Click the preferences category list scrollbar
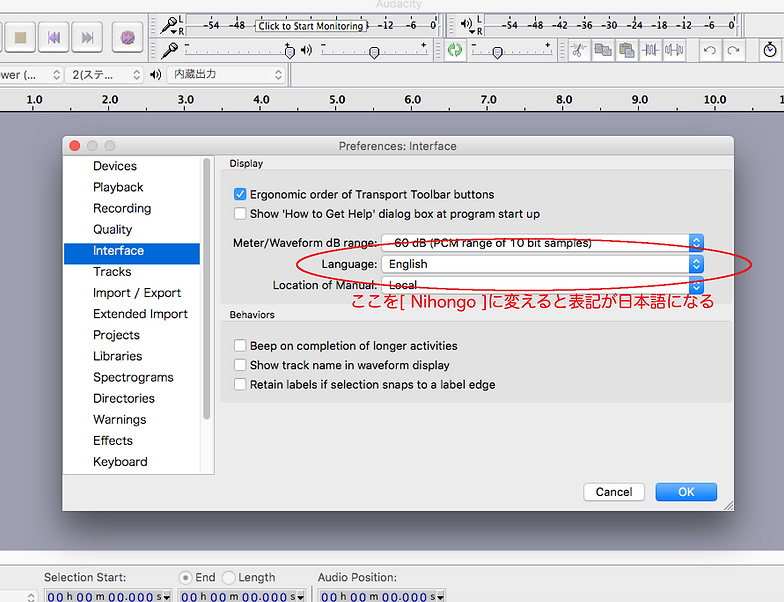784x602 pixels. coord(206,288)
